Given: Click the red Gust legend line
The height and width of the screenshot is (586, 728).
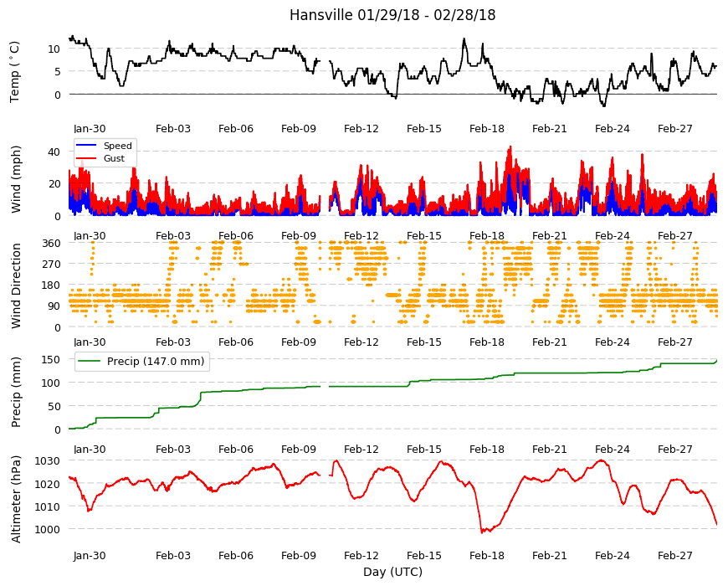Looking at the screenshot, I should pos(85,159).
